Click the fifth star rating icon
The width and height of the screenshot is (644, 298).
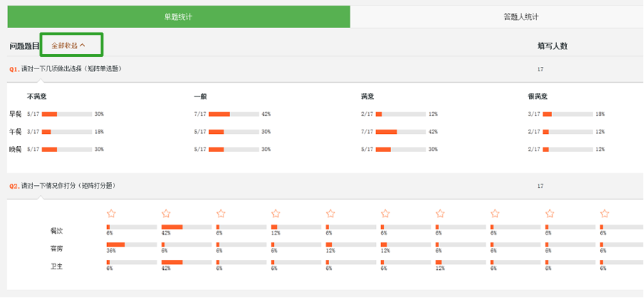(331, 213)
